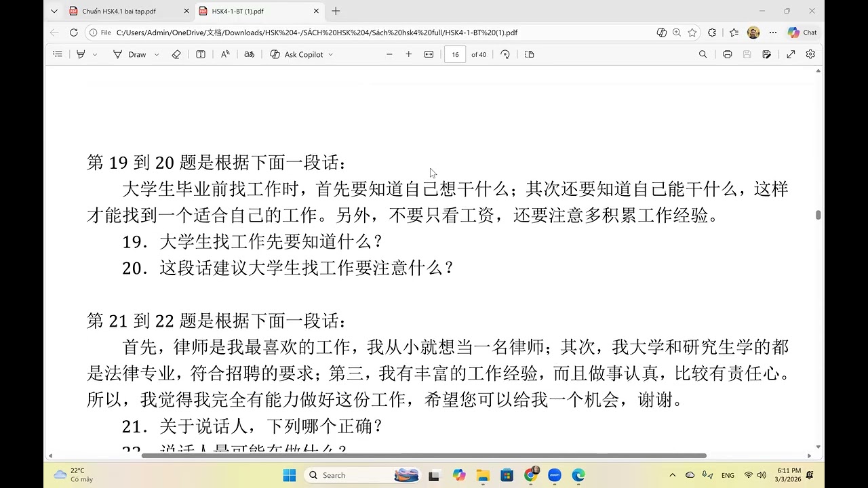
Task: Expand Ask Copilot dropdown arrow
Action: pos(331,54)
